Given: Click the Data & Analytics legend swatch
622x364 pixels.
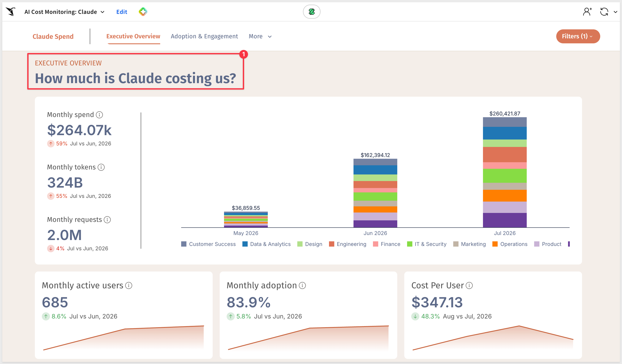Looking at the screenshot, I should point(245,244).
